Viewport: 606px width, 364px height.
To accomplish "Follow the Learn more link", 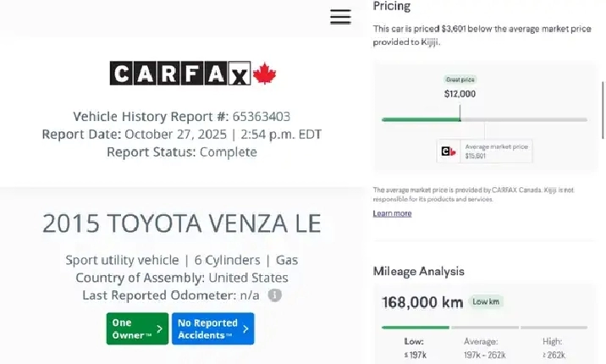I will (x=392, y=213).
